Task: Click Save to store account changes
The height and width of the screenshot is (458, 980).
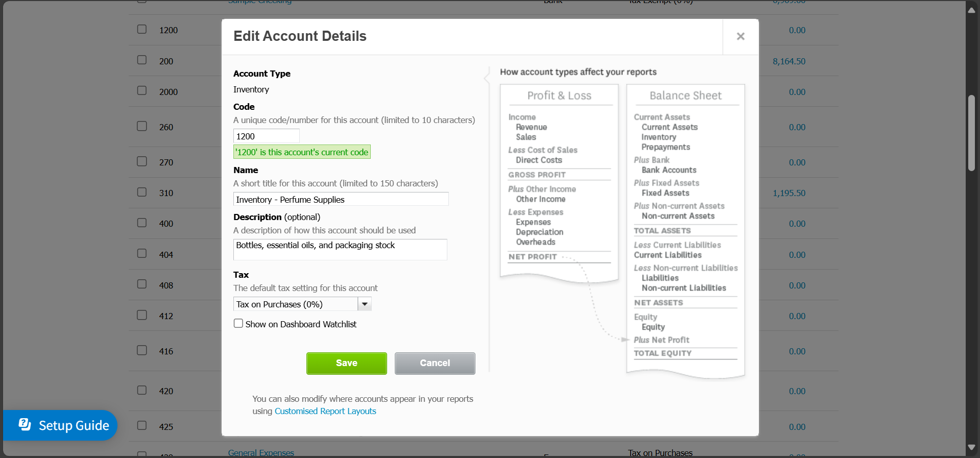Action: click(x=346, y=363)
